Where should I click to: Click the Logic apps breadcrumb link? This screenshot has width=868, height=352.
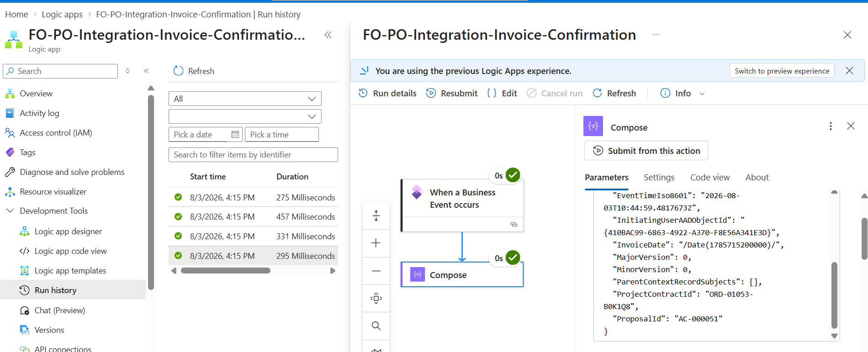(62, 15)
